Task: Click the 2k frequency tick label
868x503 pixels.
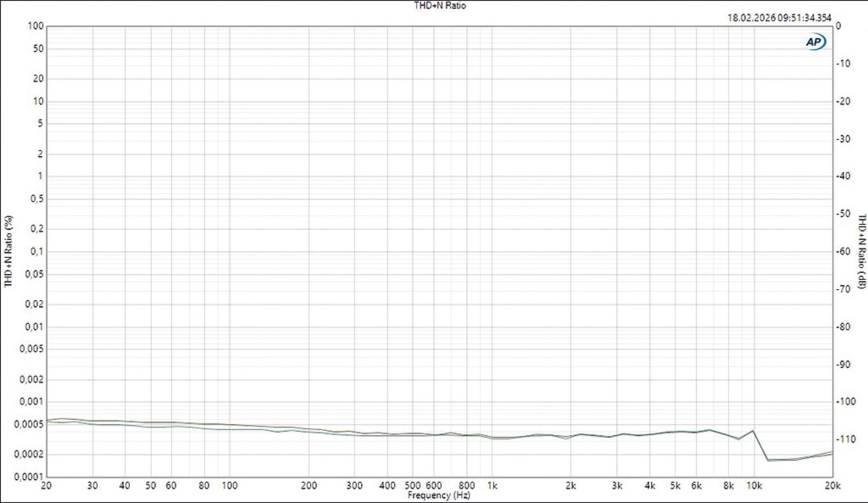Action: [571, 486]
